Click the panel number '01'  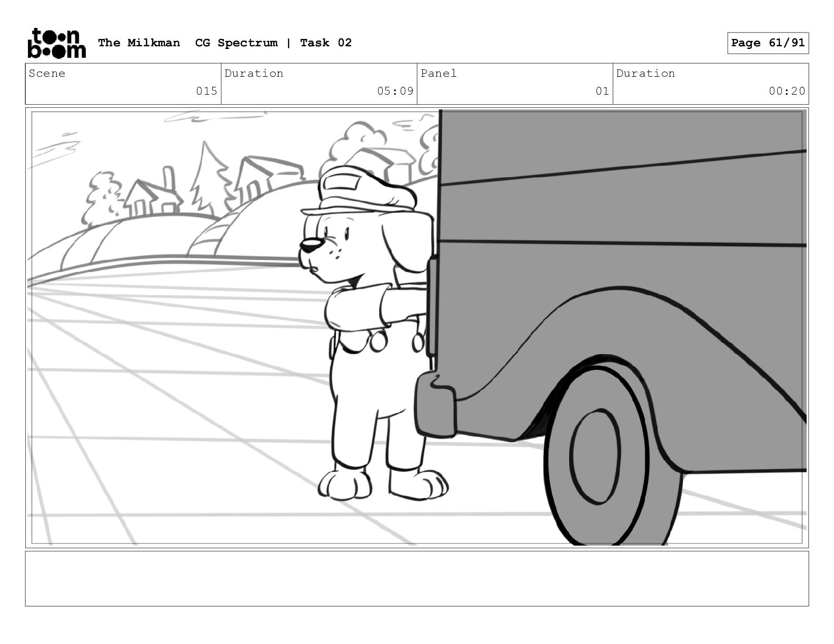point(602,91)
